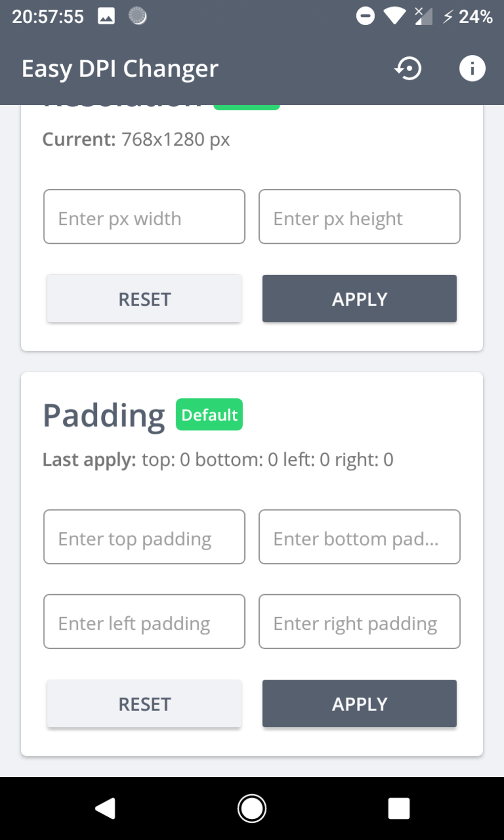Open the app info icon
This screenshot has height=840, width=504.
tap(472, 68)
